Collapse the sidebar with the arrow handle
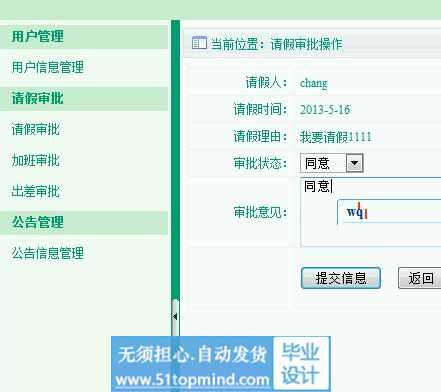 pos(175,316)
